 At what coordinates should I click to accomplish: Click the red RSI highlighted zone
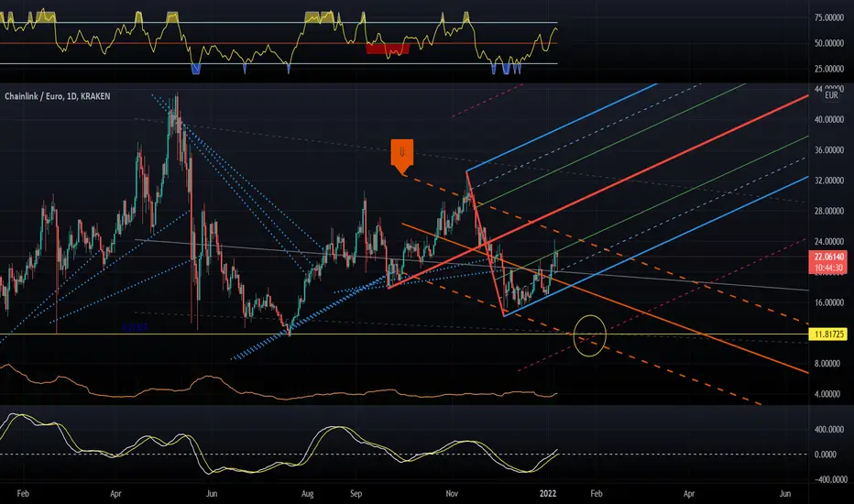[x=388, y=49]
